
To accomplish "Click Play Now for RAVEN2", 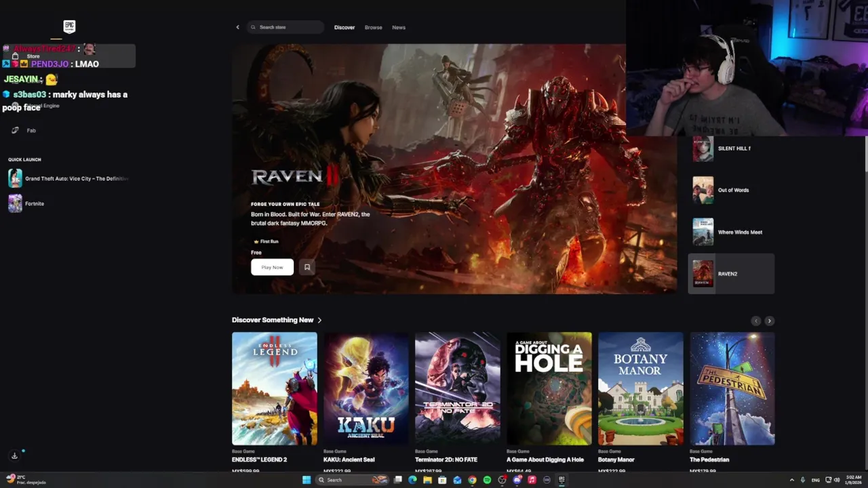I will (x=272, y=267).
